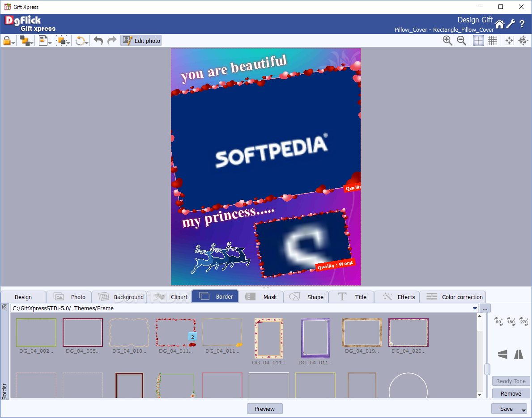Click the border list scrollbar down arrow

point(480,395)
